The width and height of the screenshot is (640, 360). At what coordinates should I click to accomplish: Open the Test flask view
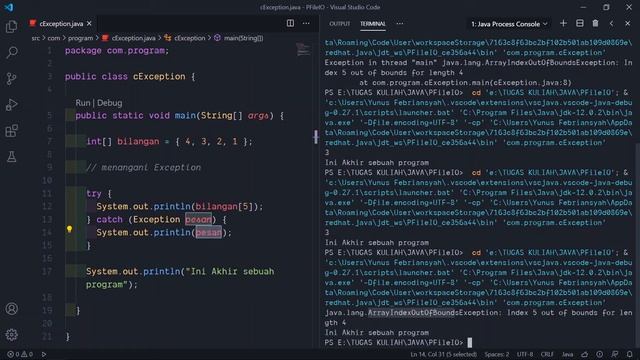click(11, 156)
